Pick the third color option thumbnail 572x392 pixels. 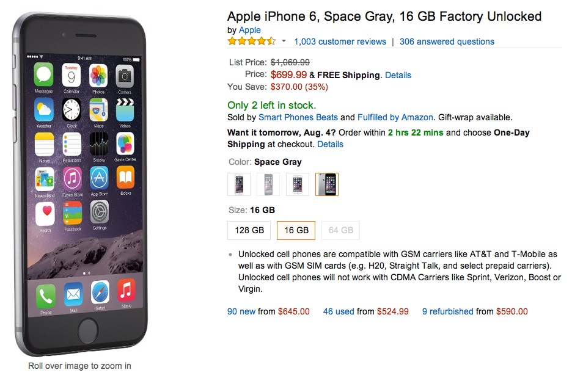[298, 184]
